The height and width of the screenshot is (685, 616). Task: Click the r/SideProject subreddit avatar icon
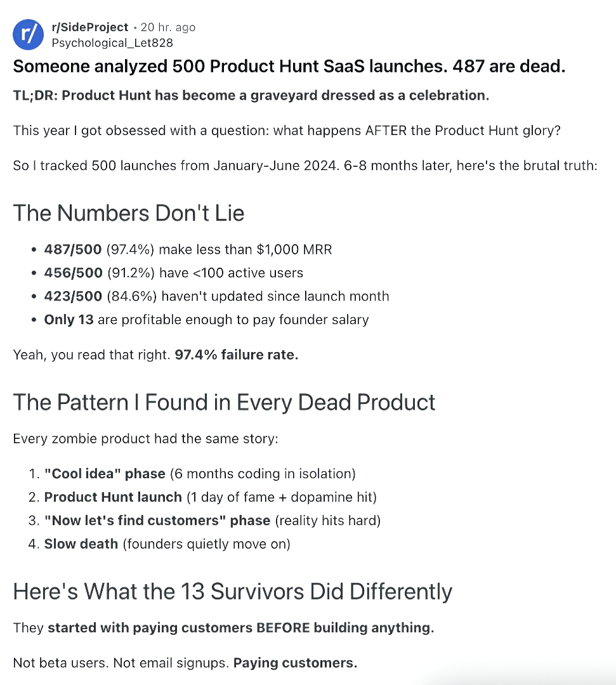pyautogui.click(x=29, y=34)
